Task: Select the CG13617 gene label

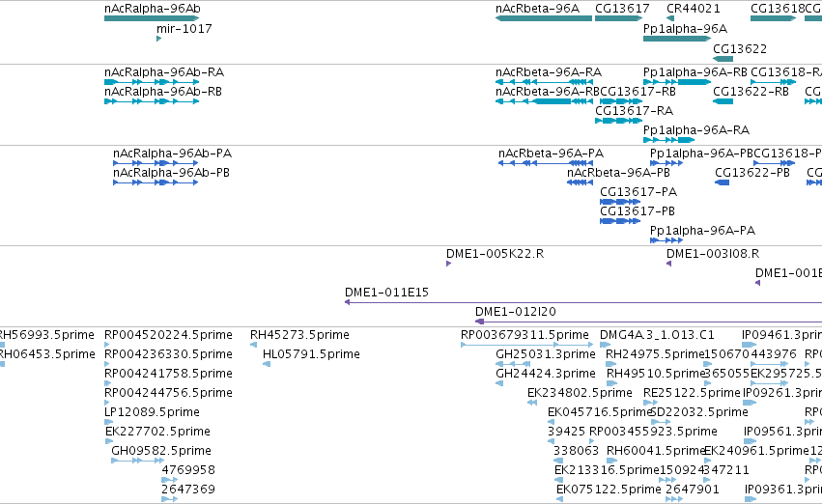Action: coord(622,9)
